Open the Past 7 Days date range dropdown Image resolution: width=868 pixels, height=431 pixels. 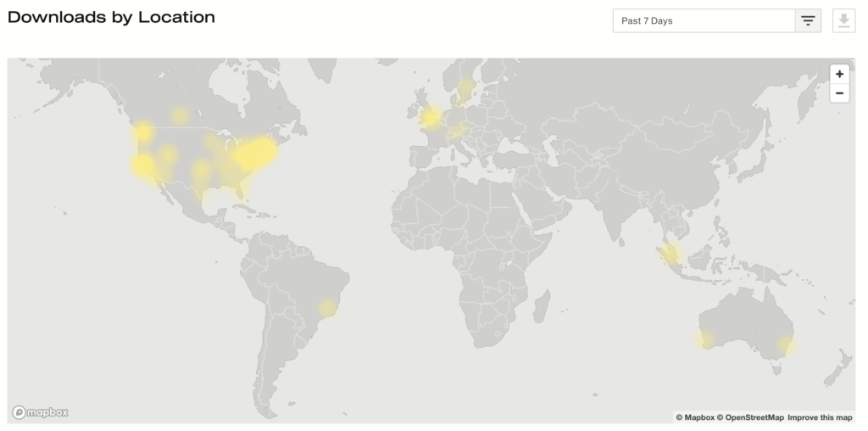click(x=704, y=20)
